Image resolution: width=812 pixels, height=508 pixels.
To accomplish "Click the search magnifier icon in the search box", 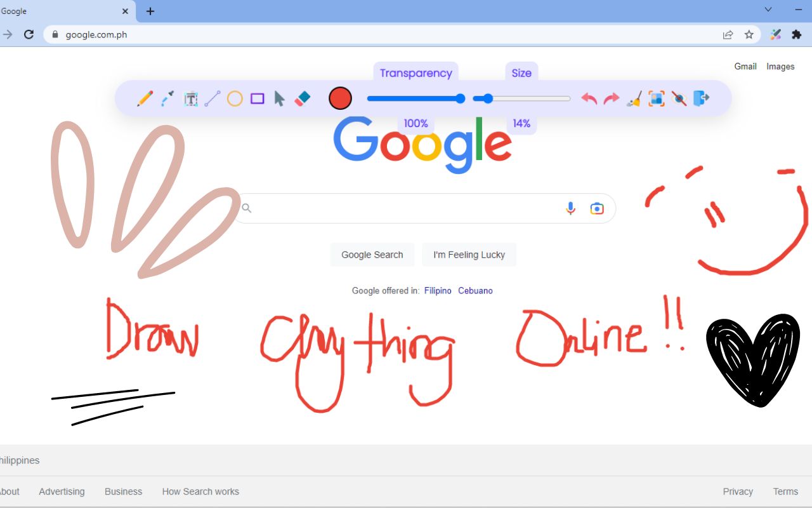I will 247,208.
